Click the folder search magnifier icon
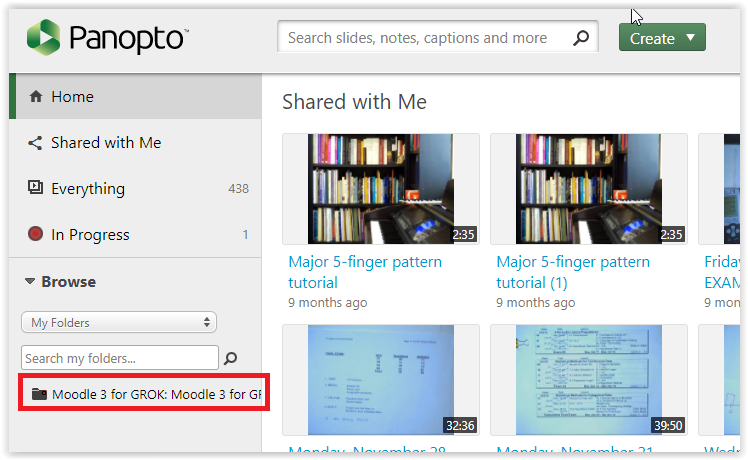This screenshot has width=748, height=460. [x=231, y=358]
